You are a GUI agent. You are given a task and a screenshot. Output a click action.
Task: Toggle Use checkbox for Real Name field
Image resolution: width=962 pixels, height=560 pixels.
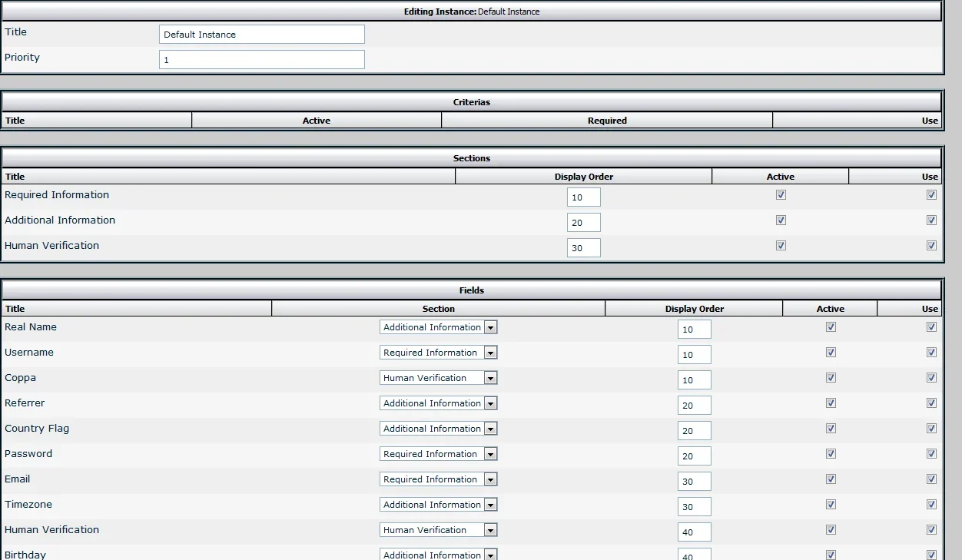click(x=931, y=327)
